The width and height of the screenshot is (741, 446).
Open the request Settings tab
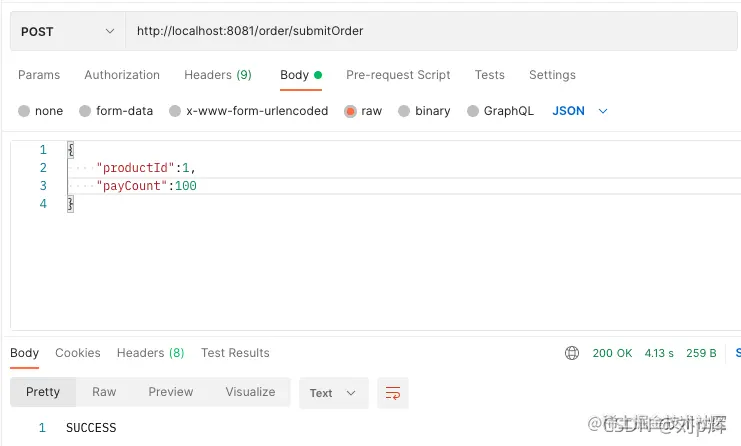tap(552, 75)
